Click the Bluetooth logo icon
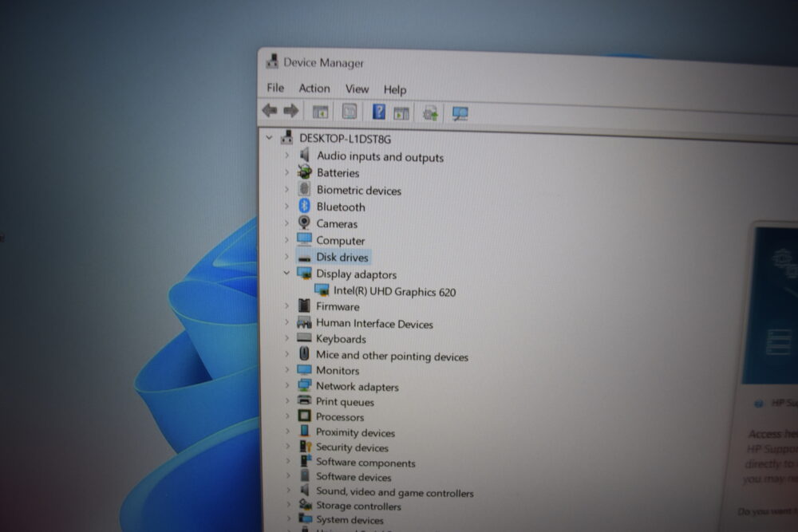This screenshot has height=532, width=798. [x=304, y=206]
